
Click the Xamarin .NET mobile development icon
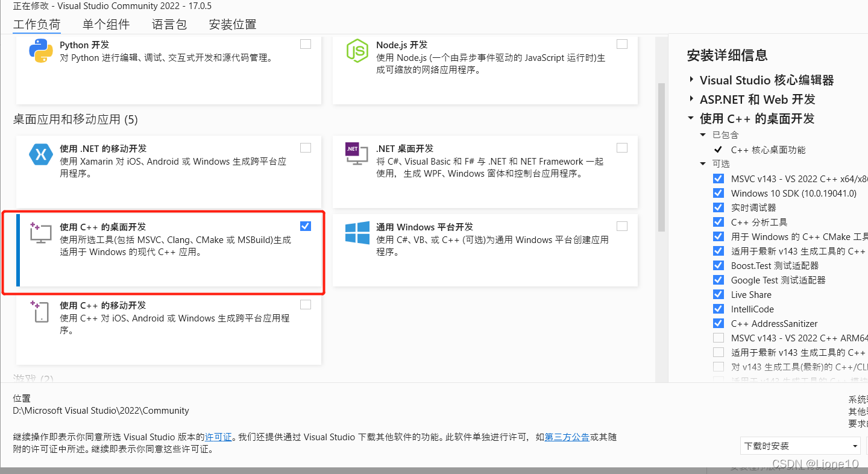(41, 154)
